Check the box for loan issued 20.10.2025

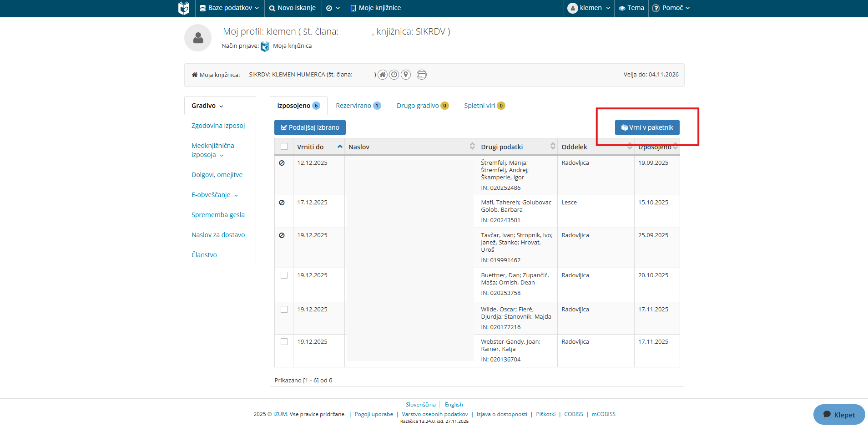tap(284, 275)
